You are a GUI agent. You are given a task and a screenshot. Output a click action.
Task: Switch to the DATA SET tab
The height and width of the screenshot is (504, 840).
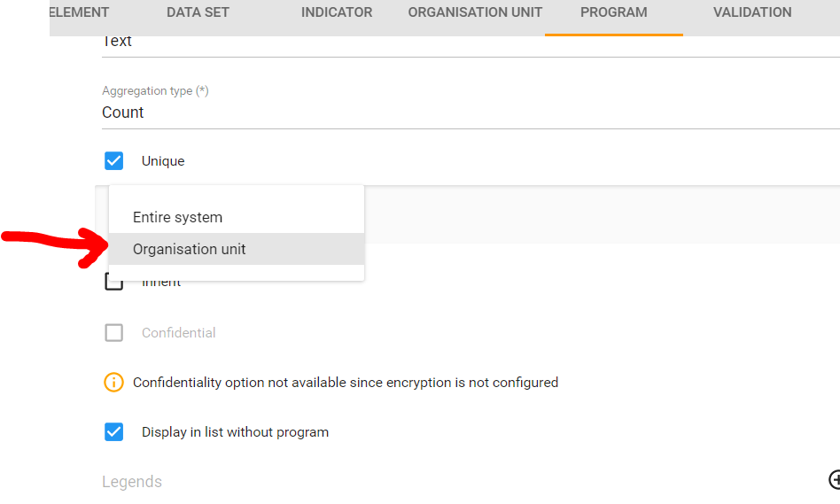click(198, 12)
